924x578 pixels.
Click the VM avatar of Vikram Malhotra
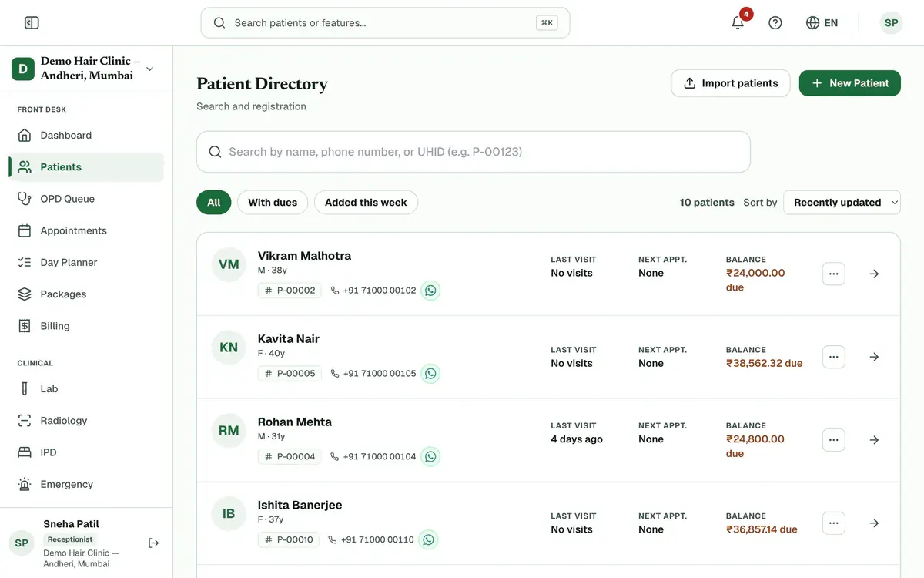229,264
